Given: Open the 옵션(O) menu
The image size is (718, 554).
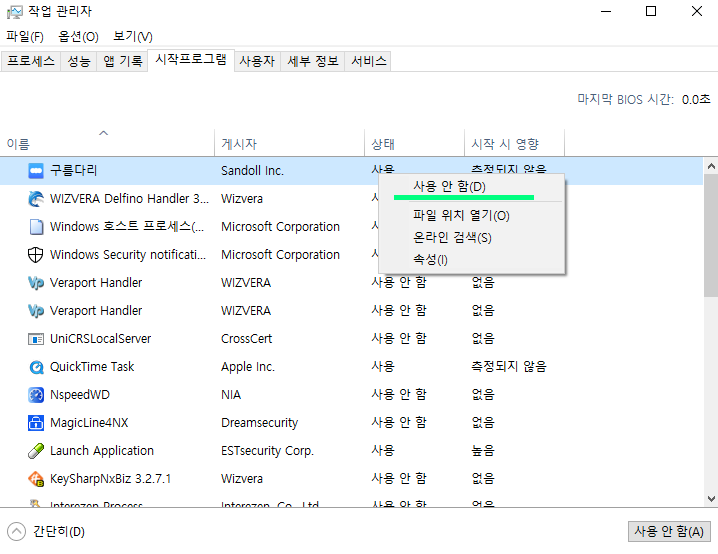Looking at the screenshot, I should [x=78, y=36].
